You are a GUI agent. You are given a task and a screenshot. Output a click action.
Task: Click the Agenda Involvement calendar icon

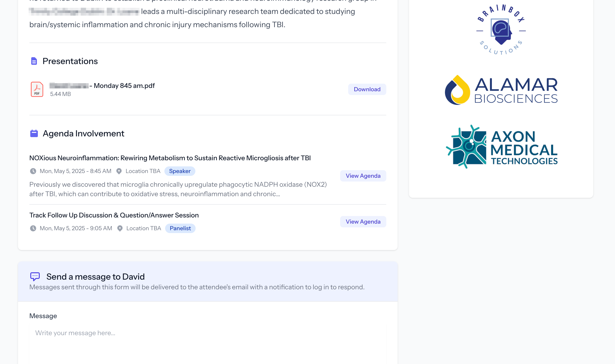[x=34, y=134]
